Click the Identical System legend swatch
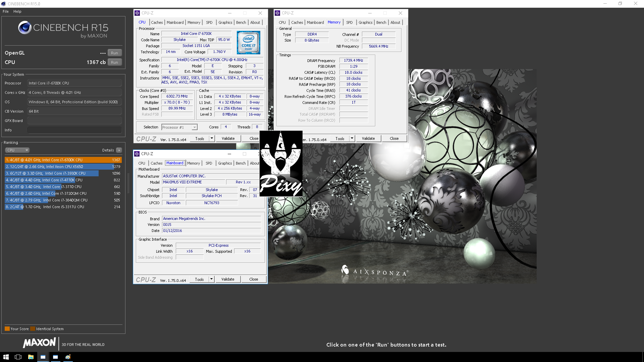 [33, 329]
